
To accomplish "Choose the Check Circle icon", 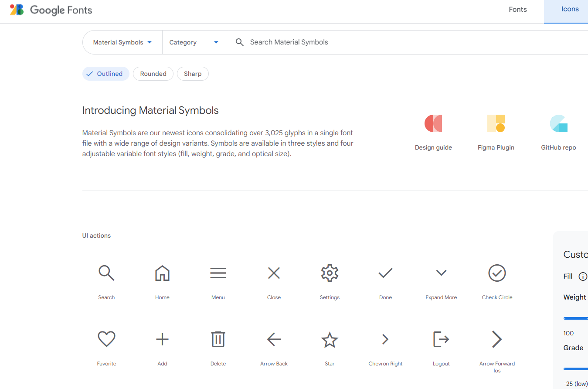I will pos(497,273).
